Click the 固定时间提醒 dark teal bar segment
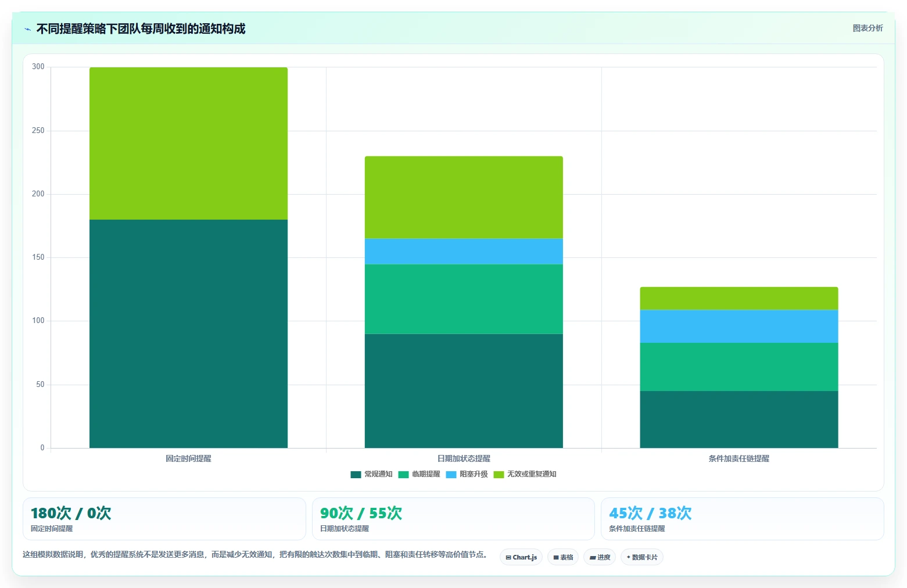The height and width of the screenshot is (588, 907). 188,334
